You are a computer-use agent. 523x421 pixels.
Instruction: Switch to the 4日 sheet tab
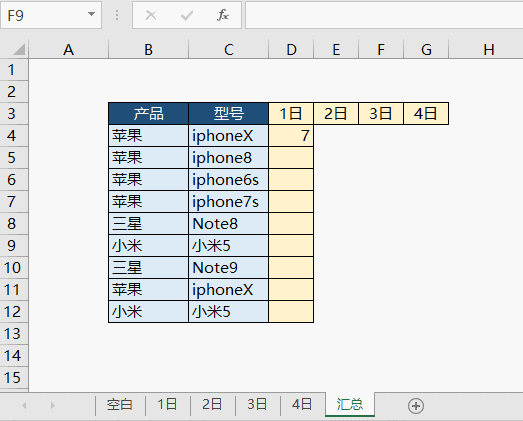point(302,405)
